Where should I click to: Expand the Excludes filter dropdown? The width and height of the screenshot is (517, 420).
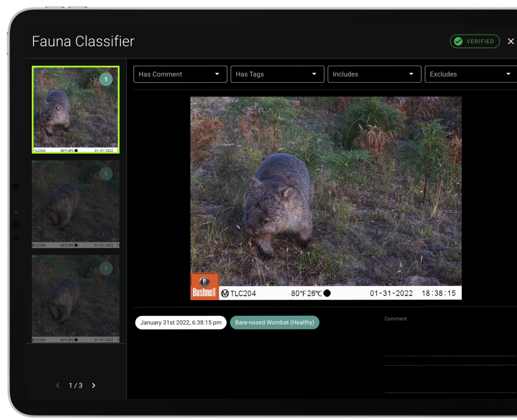(x=471, y=74)
